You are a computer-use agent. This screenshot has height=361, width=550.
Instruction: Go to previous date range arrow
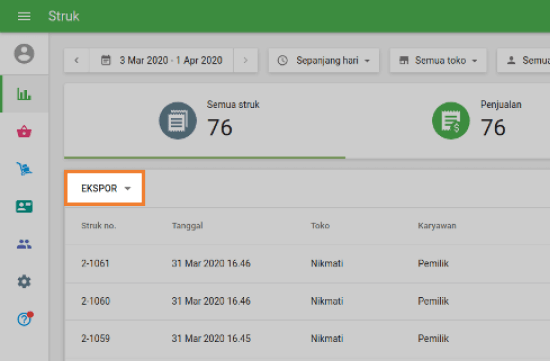(x=77, y=60)
